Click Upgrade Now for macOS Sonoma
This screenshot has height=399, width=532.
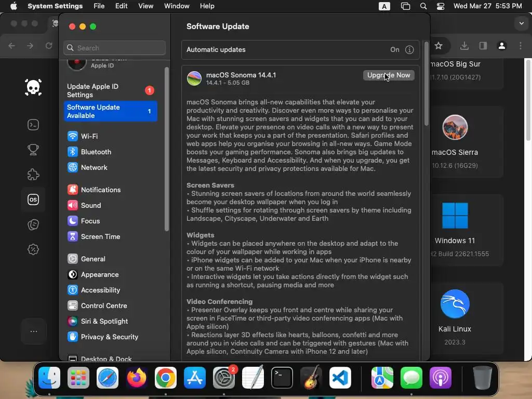tap(389, 75)
